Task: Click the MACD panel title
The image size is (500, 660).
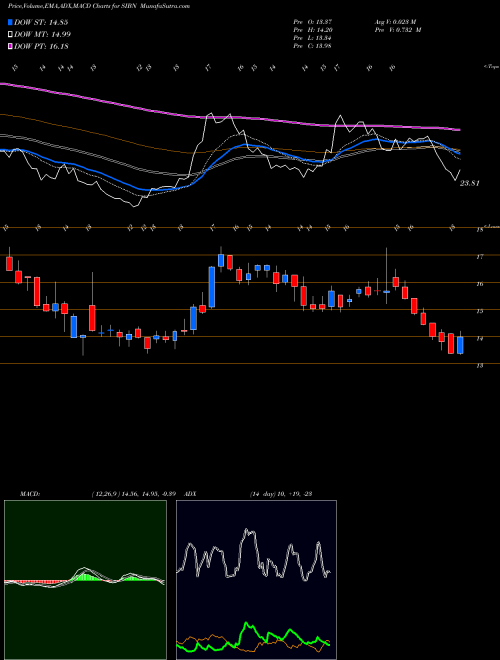Action: (x=30, y=494)
